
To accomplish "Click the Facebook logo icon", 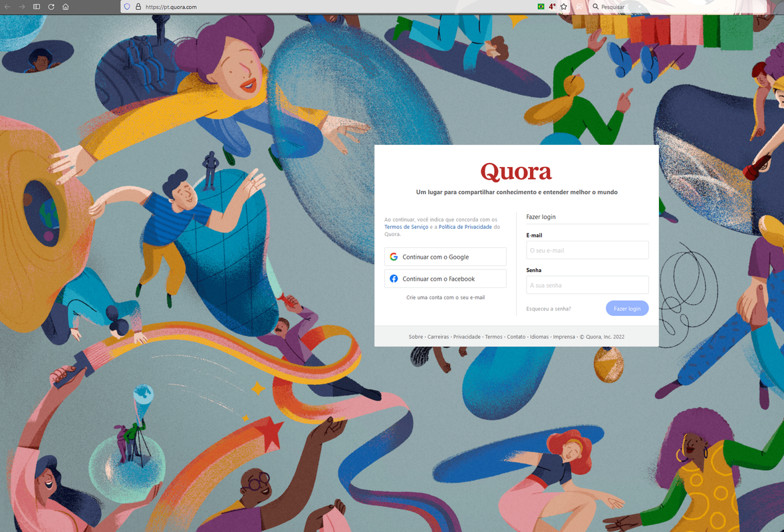I will point(394,279).
